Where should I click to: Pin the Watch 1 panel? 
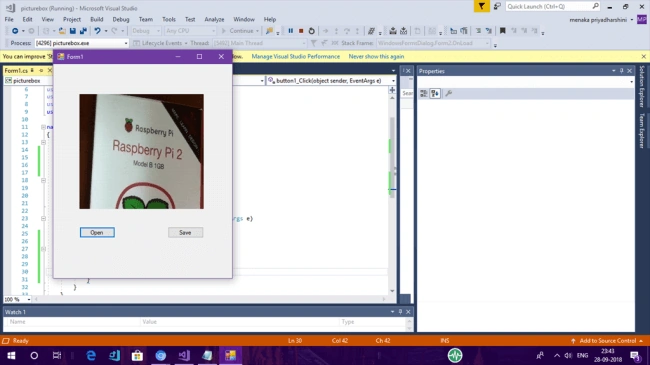point(400,311)
